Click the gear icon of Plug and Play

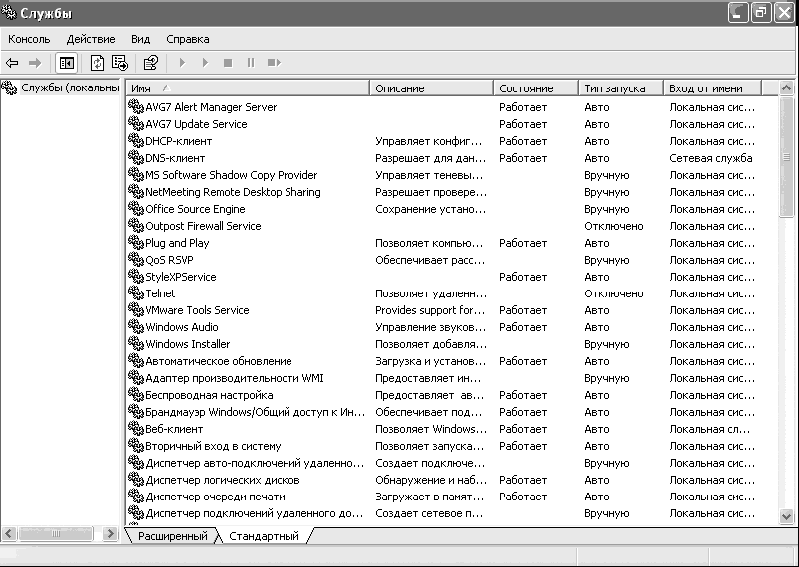(136, 242)
